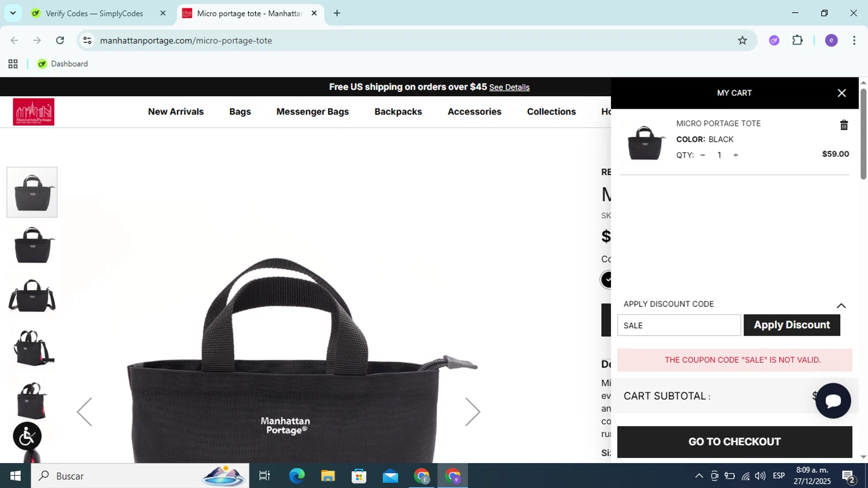Open Accessories menu
Image resolution: width=868 pixels, height=488 pixels.
tap(475, 112)
